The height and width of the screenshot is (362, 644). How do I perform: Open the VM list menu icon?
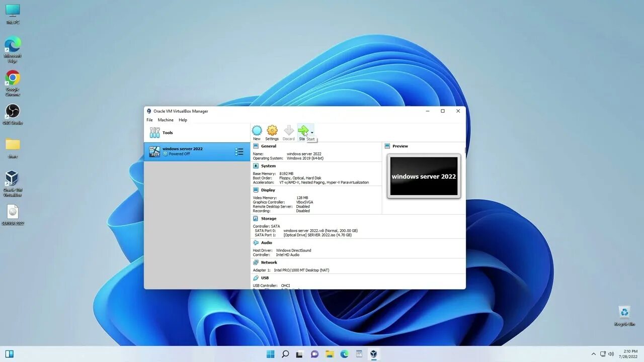point(239,151)
